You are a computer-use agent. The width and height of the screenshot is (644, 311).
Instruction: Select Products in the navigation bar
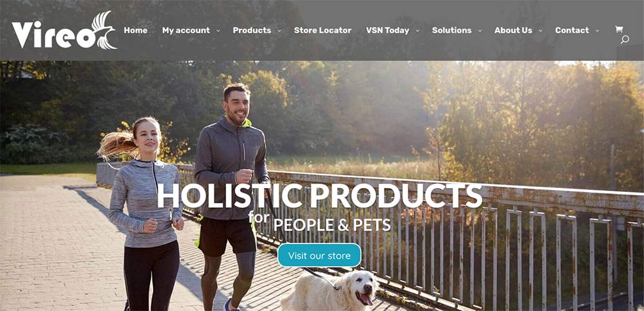click(252, 30)
